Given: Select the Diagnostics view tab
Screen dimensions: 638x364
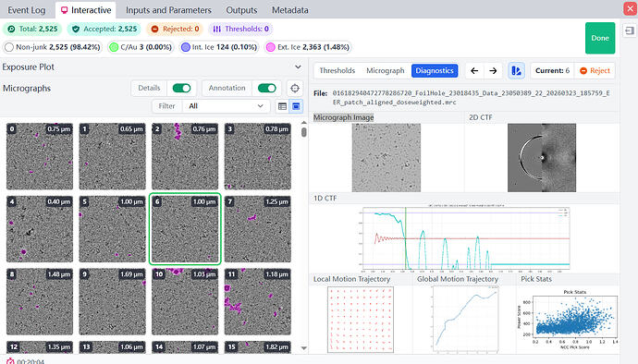Looking at the screenshot, I should (435, 71).
